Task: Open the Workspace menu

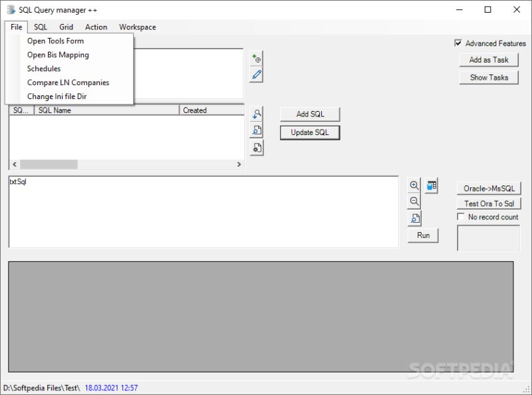Action: click(x=137, y=27)
